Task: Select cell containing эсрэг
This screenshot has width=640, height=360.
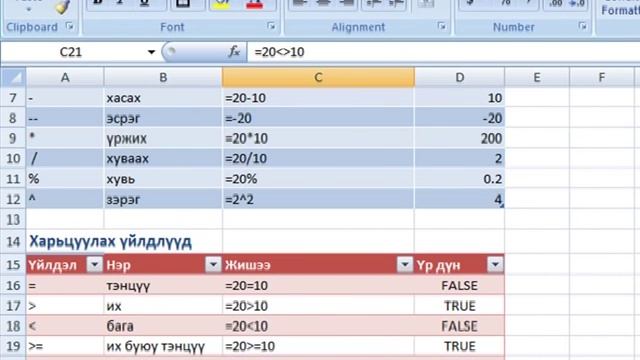Action: pyautogui.click(x=163, y=118)
